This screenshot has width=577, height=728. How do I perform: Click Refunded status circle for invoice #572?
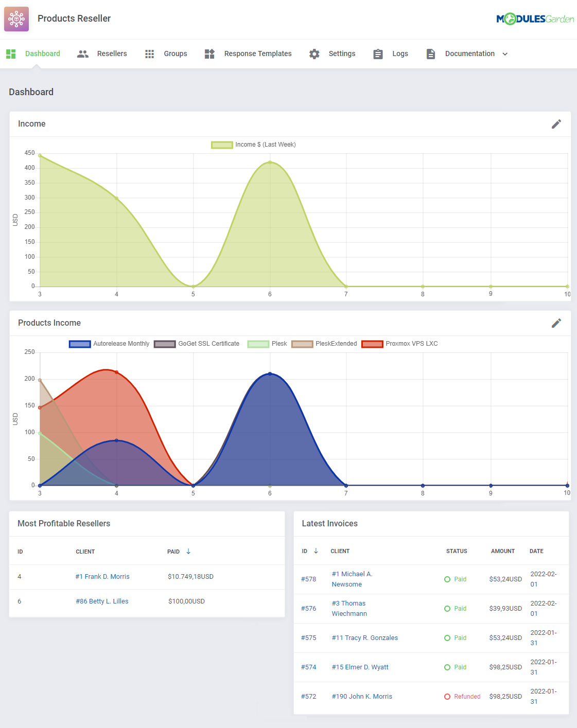[x=447, y=697]
